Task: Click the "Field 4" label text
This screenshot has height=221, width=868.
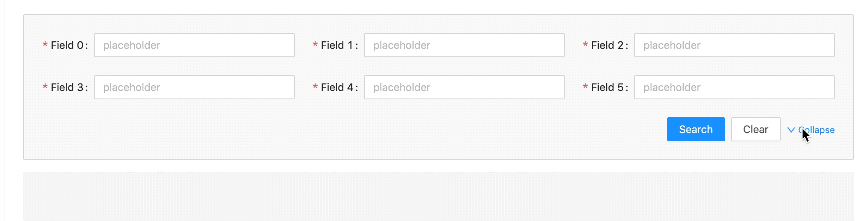Action: coord(337,88)
